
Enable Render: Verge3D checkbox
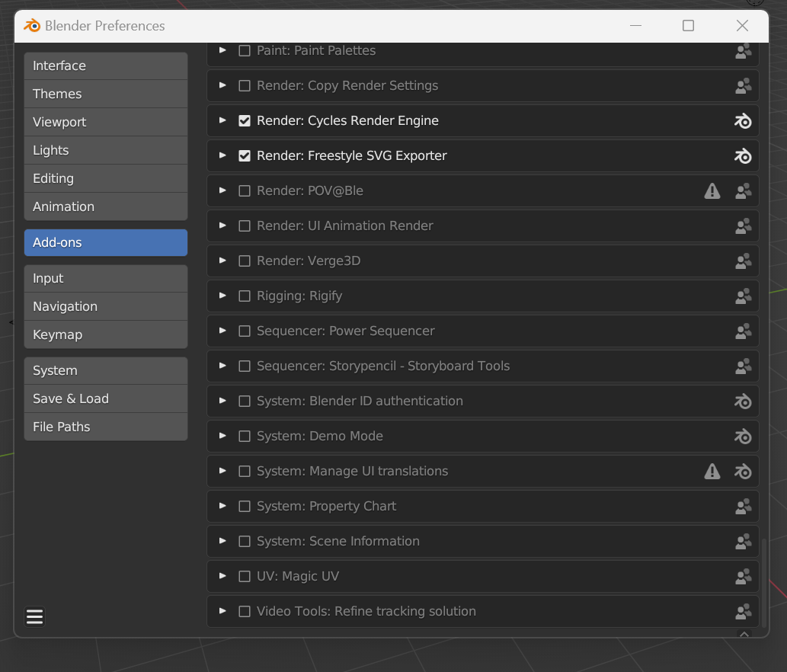click(245, 261)
